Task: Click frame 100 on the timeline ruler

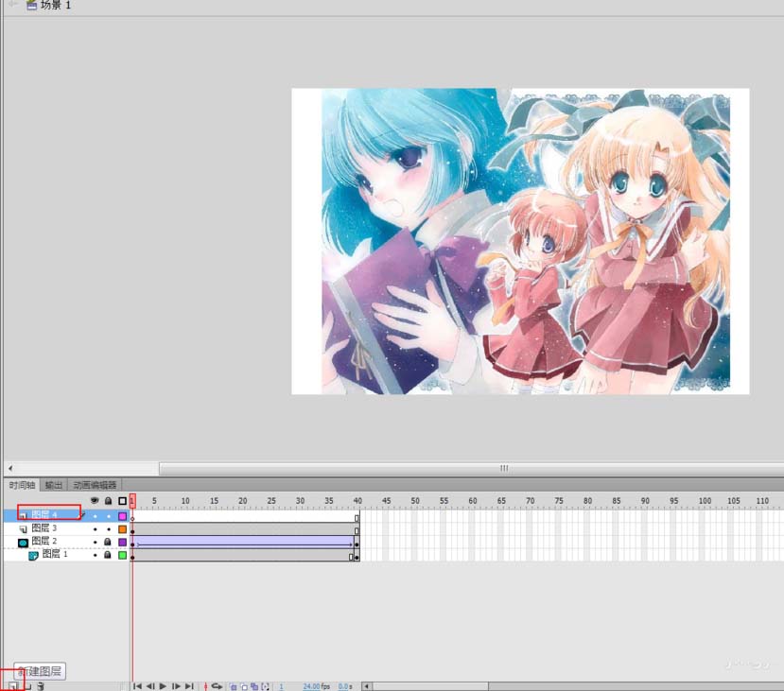Action: tap(705, 501)
